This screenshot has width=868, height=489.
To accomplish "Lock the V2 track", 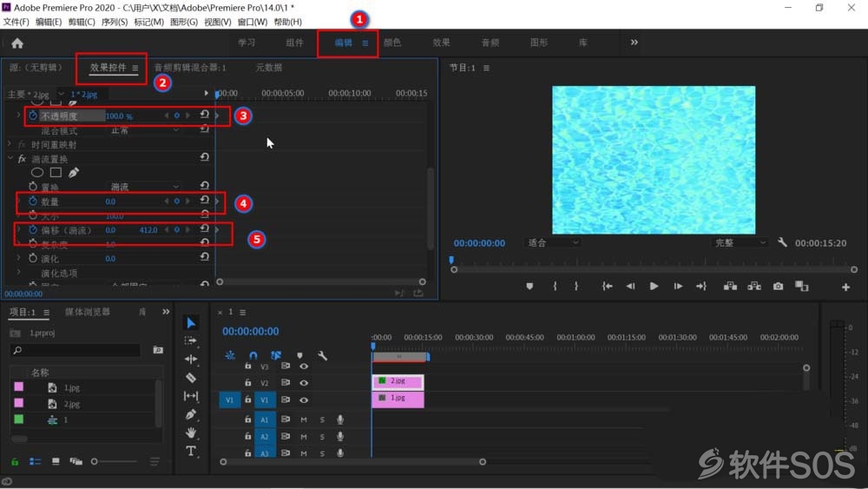I will [247, 383].
